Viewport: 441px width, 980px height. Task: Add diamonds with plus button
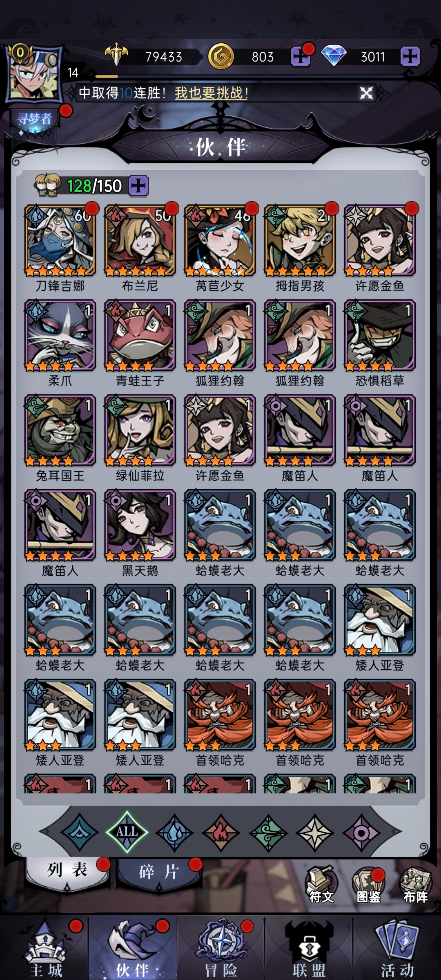click(410, 56)
